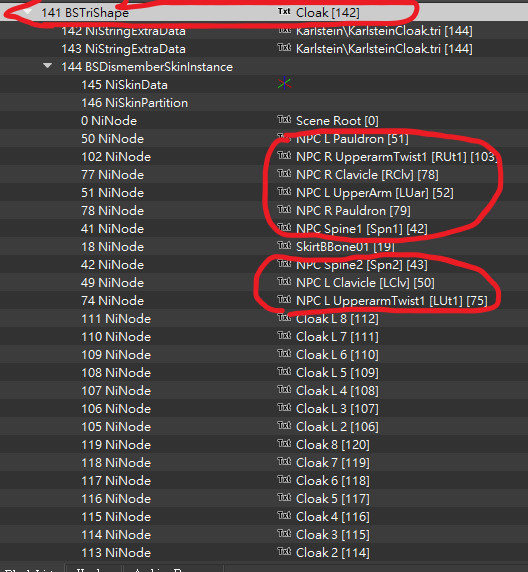Viewport: 528px width, 572px height.
Task: Collapse the 144 BSDismemberSkinInstance block
Action: click(47, 66)
